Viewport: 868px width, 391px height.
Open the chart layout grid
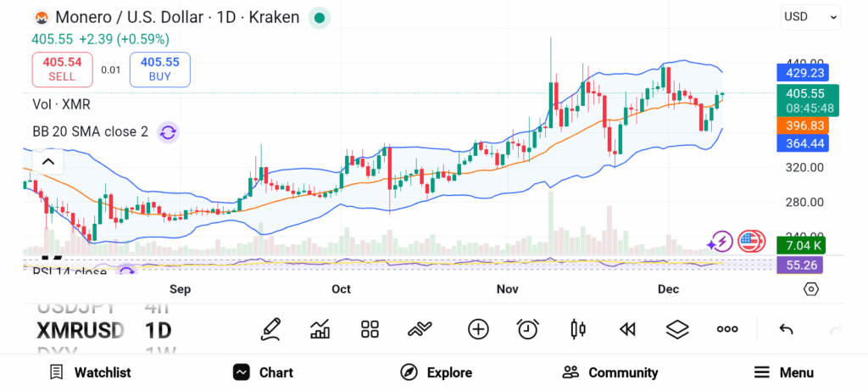370,329
